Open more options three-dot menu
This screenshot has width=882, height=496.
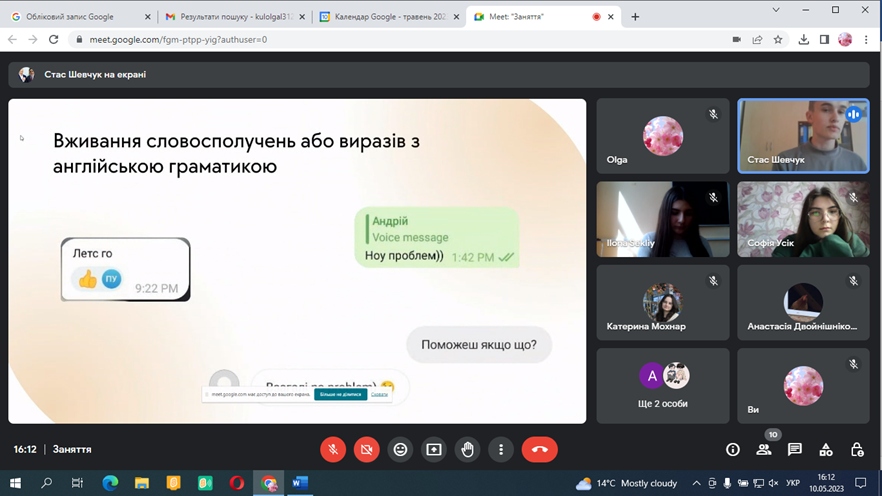click(501, 450)
